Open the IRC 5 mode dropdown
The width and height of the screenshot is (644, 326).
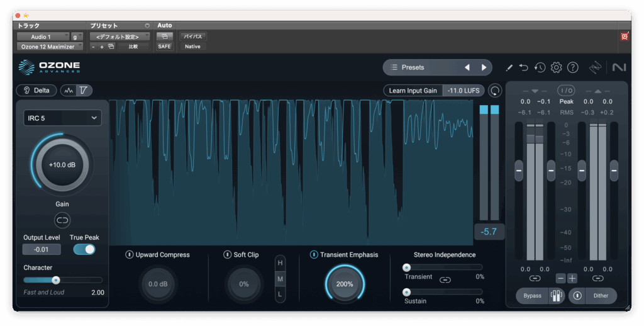62,118
